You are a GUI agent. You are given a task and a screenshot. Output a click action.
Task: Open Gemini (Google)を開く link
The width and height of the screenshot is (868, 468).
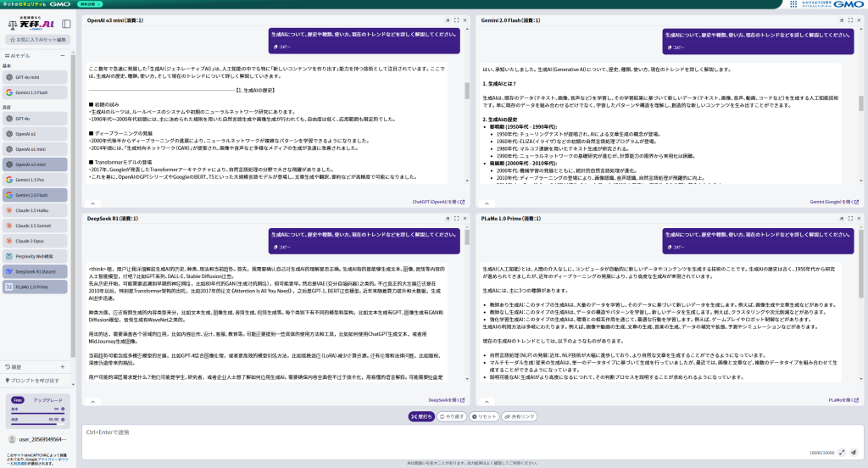(834, 202)
